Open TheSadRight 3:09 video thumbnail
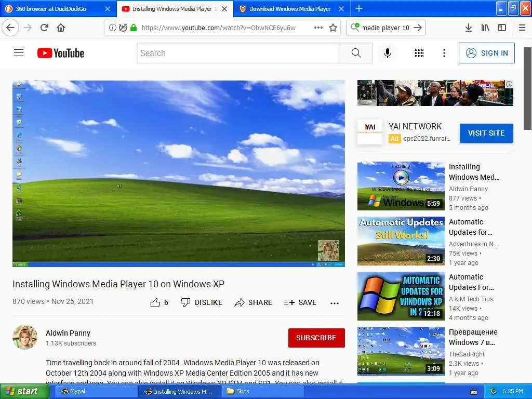The height and width of the screenshot is (399, 532). point(401,351)
